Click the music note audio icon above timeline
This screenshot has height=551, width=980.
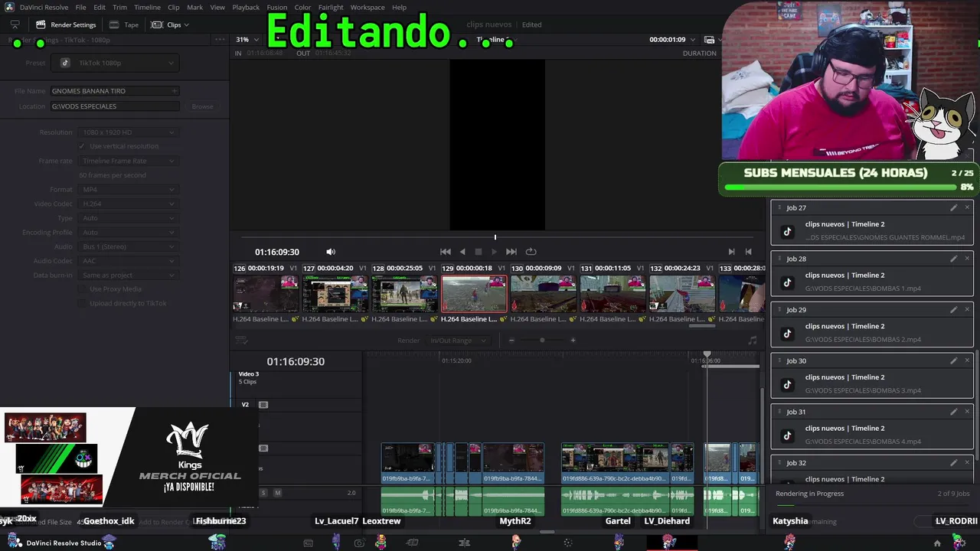tap(752, 341)
